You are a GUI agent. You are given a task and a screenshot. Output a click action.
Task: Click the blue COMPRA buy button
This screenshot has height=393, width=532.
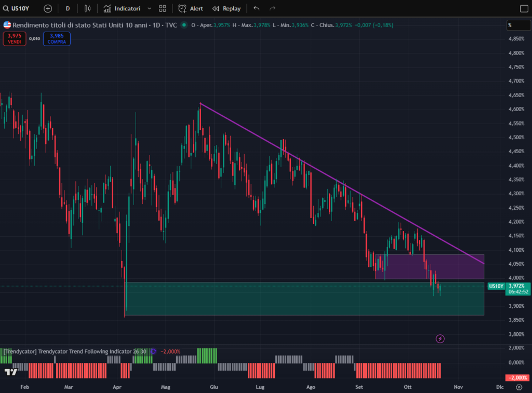coord(57,38)
